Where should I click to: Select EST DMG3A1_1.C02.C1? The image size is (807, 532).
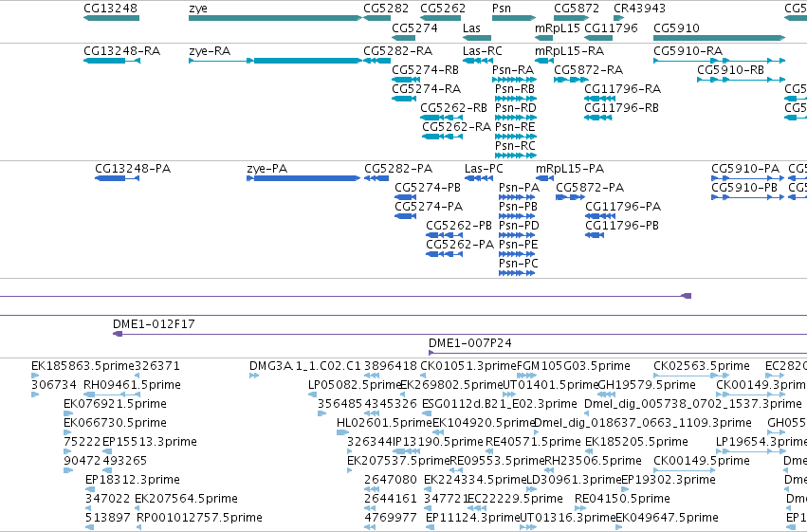point(305,366)
